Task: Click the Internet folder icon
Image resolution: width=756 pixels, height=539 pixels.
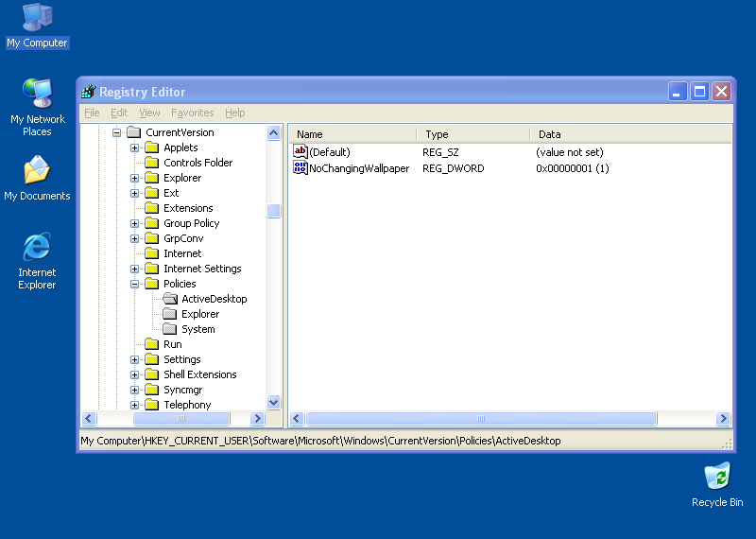Action: [151, 253]
